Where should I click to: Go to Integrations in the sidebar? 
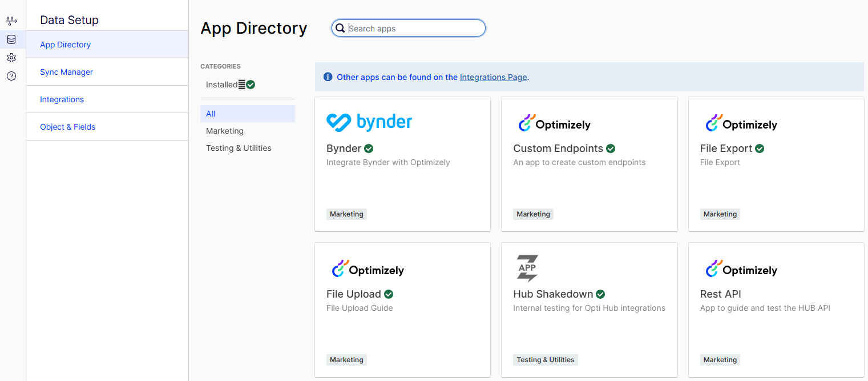pyautogui.click(x=107, y=99)
